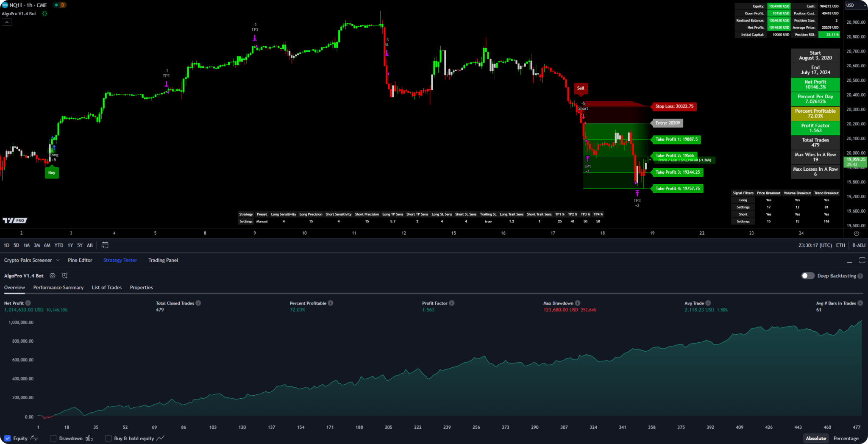The image size is (868, 444).
Task: Click Deep Backtesting help question icon
Action: tap(860, 276)
